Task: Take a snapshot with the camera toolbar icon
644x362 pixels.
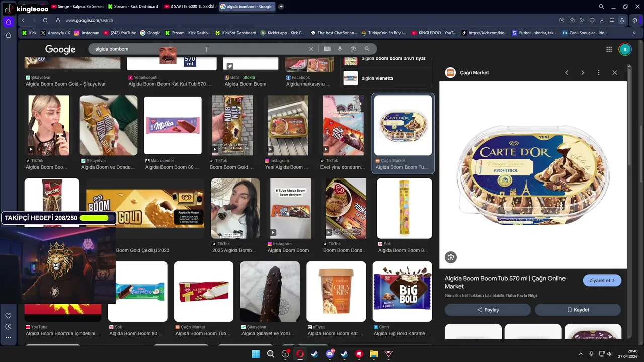Action: click(572, 20)
